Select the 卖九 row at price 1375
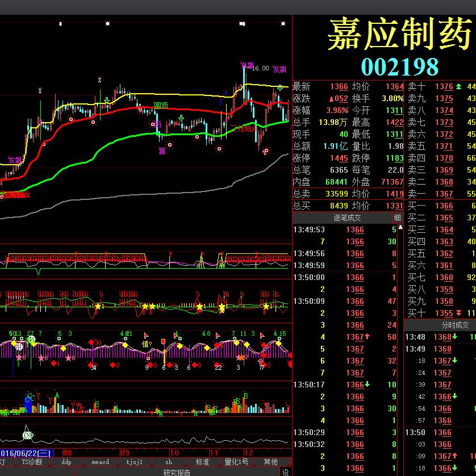Image resolution: width=476 pixels, height=476 pixels. [x=441, y=99]
